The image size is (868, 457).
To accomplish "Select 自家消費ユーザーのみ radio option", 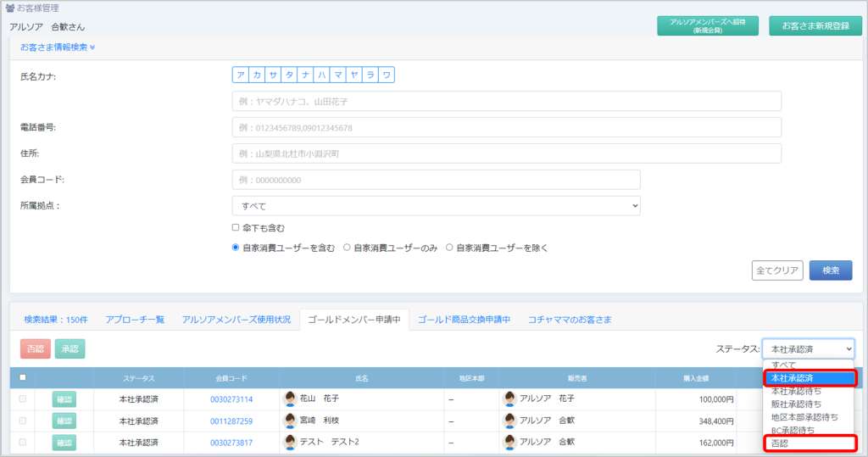I will tap(348, 248).
